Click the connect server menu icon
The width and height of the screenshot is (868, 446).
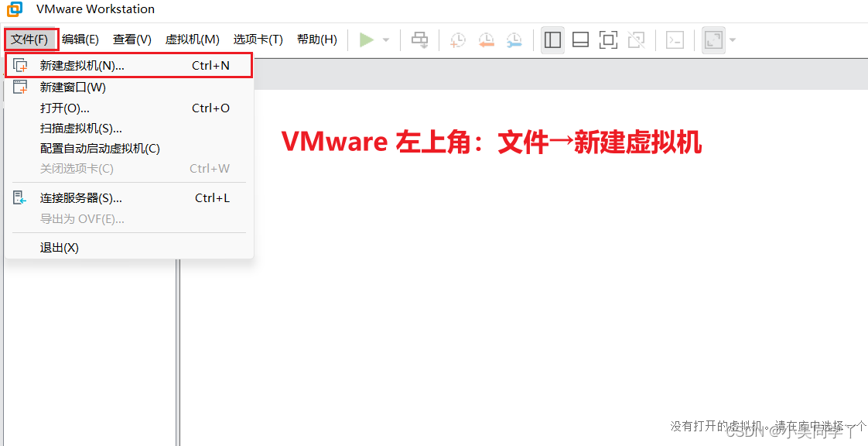coord(19,197)
